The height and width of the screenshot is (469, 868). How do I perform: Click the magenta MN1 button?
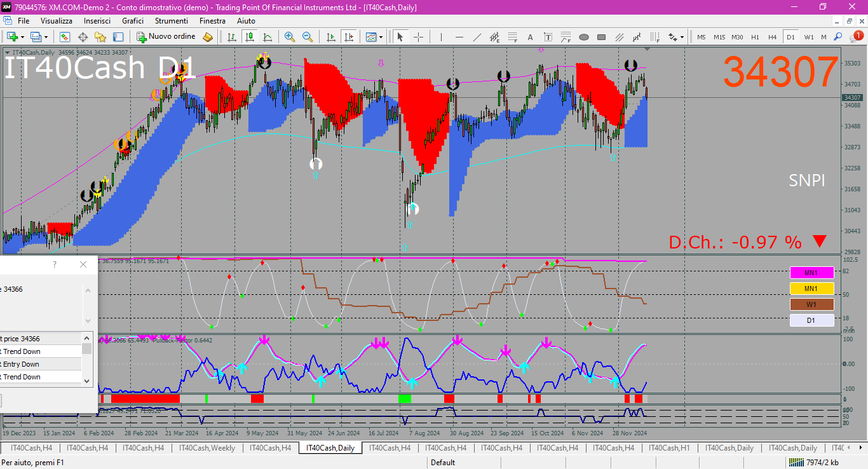point(811,273)
